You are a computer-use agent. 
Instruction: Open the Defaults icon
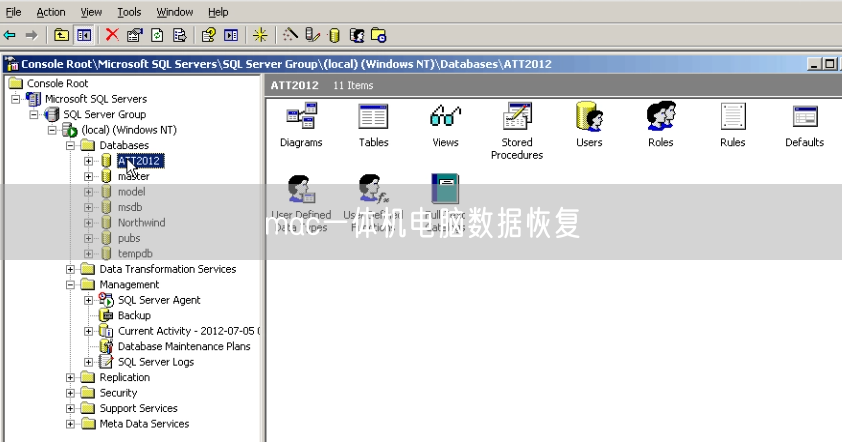click(804, 118)
